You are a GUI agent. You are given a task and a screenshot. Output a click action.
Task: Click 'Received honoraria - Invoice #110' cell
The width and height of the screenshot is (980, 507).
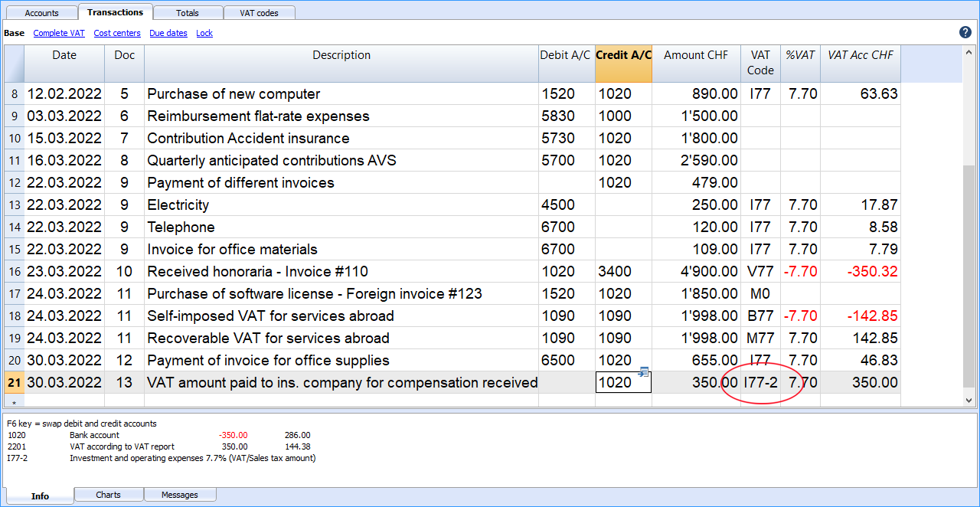point(341,272)
